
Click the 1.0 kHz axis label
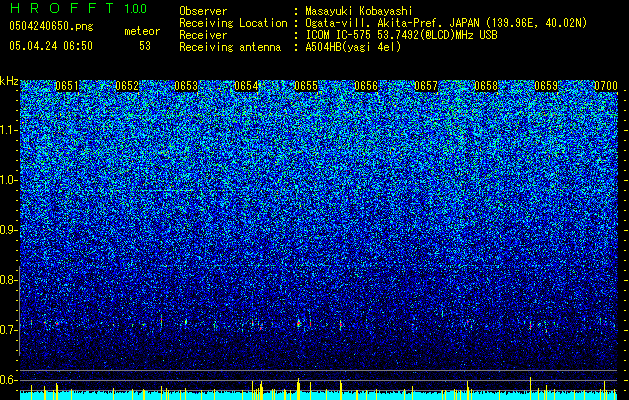(x=9, y=180)
